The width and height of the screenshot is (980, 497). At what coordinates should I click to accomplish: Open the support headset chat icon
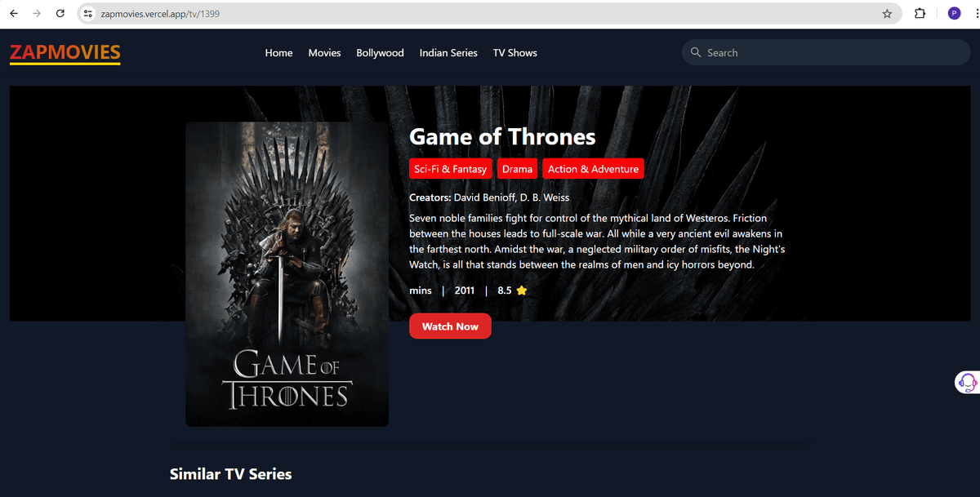point(967,382)
